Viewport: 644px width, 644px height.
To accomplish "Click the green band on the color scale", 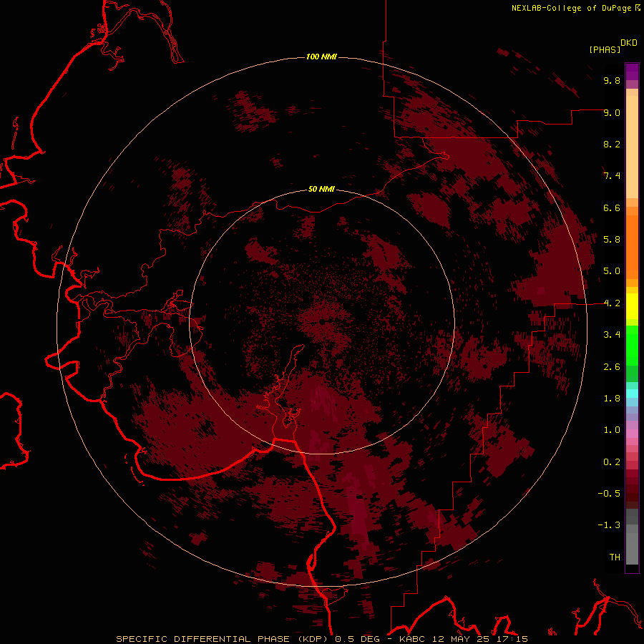I will 632,353.
